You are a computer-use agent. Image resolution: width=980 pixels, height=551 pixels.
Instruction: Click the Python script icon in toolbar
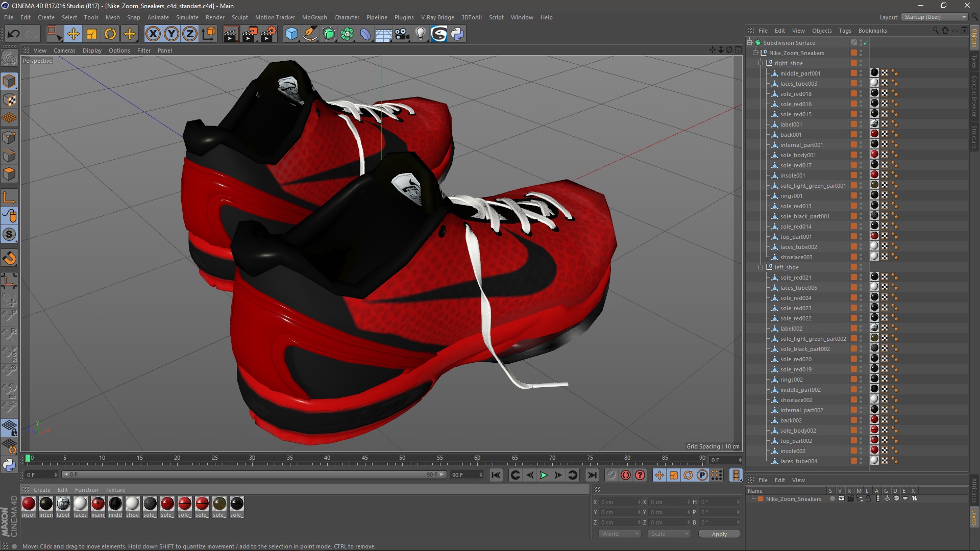pyautogui.click(x=457, y=34)
